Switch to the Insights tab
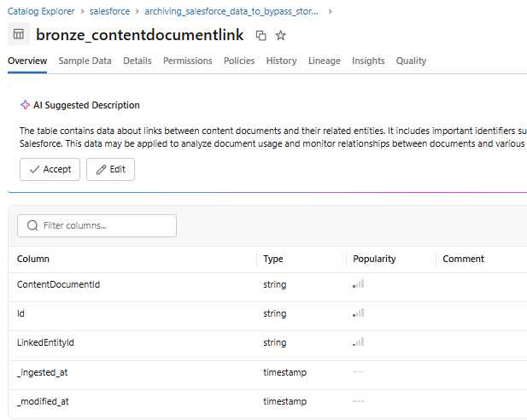Screen dimensions: 527x420 368,61
